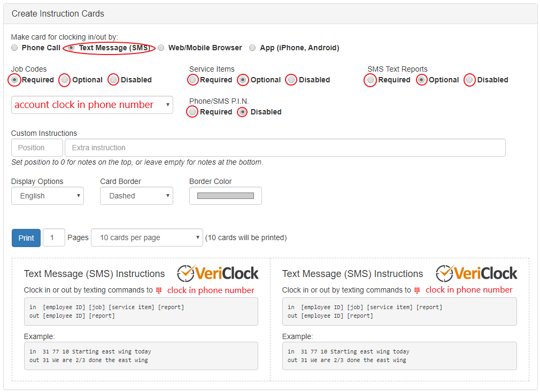Choose App (iPhone, Android) clocking option
540x392 pixels.
point(252,47)
